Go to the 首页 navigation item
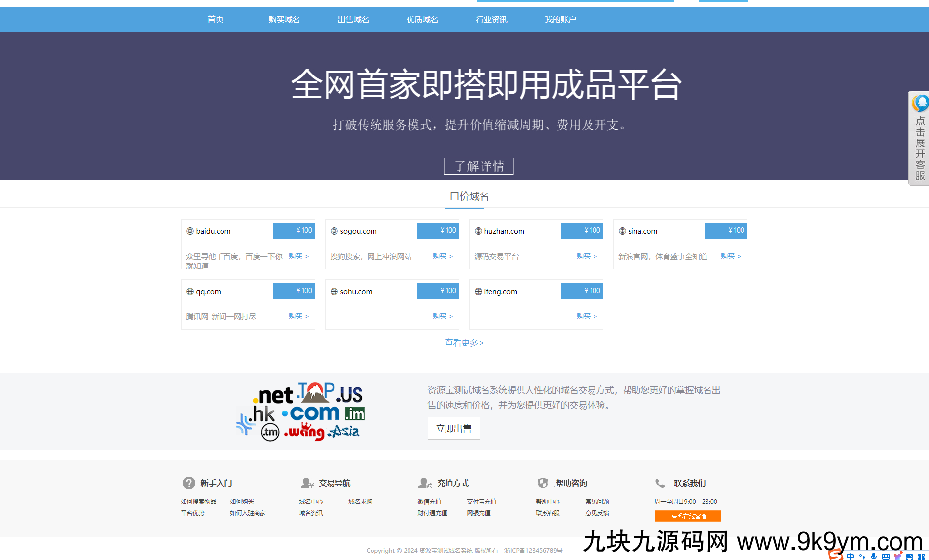This screenshot has width=929, height=560. click(x=215, y=19)
